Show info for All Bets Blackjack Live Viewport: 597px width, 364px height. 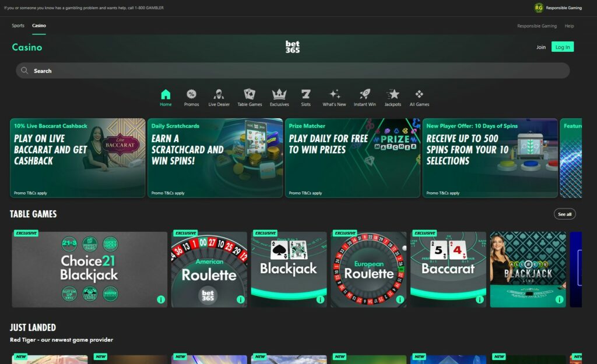[x=559, y=300]
